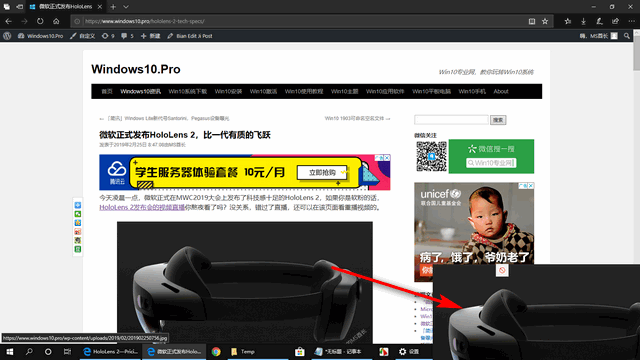Click Bian Edit Ji Post in the admin bar
The image size is (640, 360).
(x=190, y=36)
